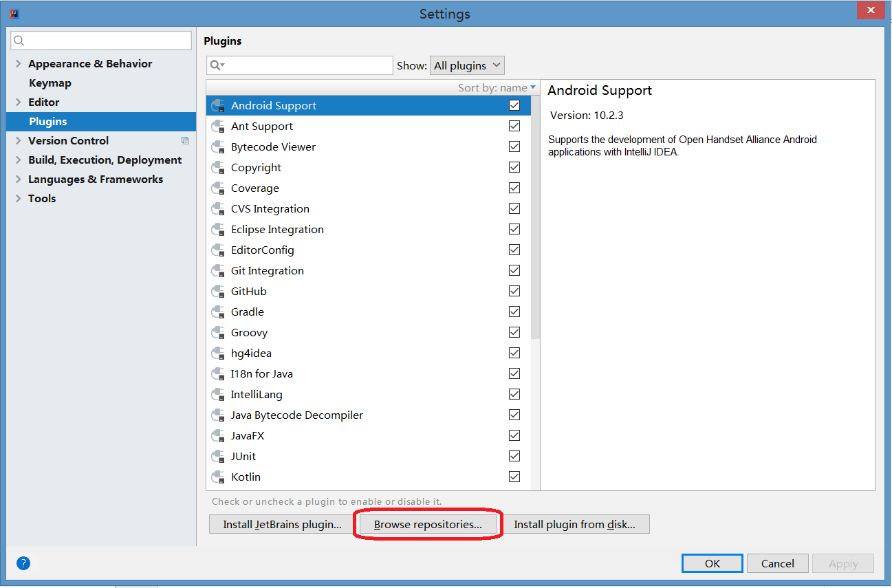
Task: Click the plugin icon beside Coverage
Action: tap(219, 188)
